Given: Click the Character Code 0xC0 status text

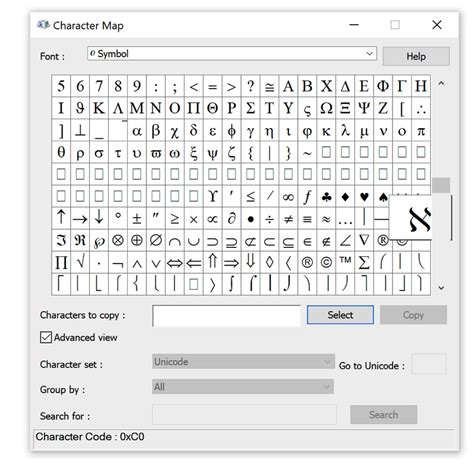Looking at the screenshot, I should pos(90,437).
